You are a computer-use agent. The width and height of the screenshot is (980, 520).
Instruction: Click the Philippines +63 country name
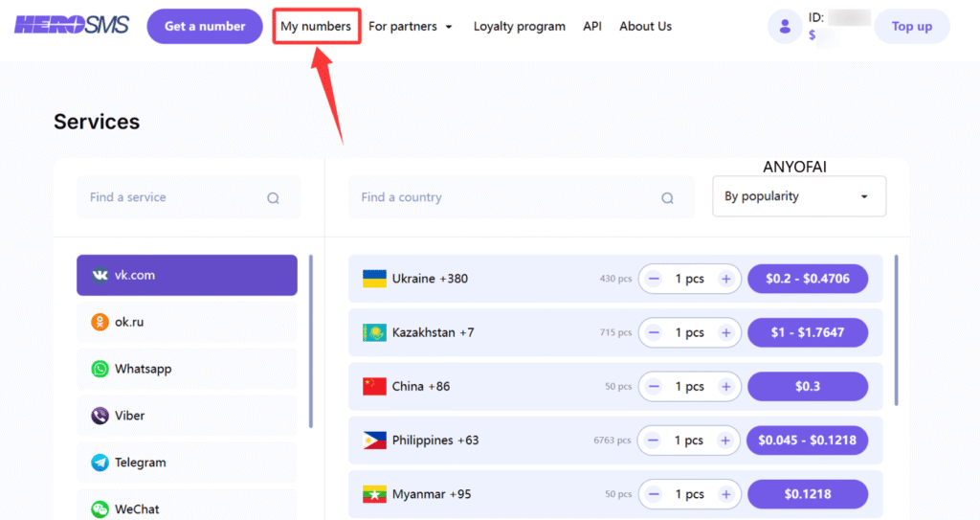[x=435, y=441]
